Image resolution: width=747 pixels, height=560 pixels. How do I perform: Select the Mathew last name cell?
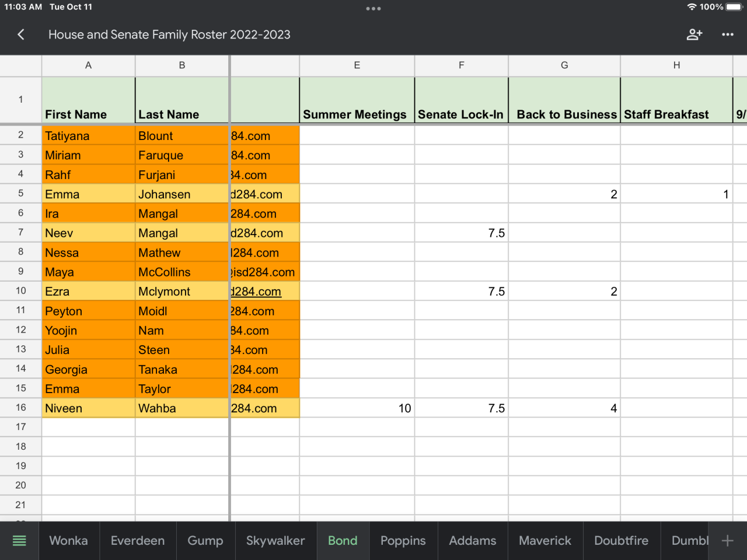point(182,253)
